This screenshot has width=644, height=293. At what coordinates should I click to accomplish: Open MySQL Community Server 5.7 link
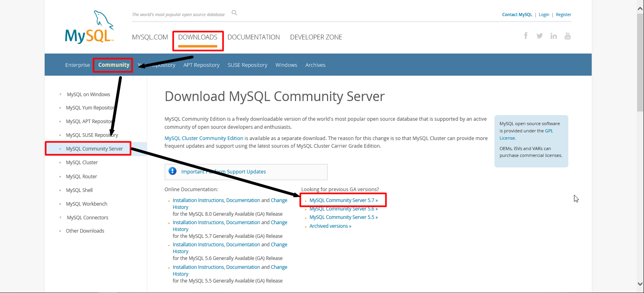click(x=344, y=200)
